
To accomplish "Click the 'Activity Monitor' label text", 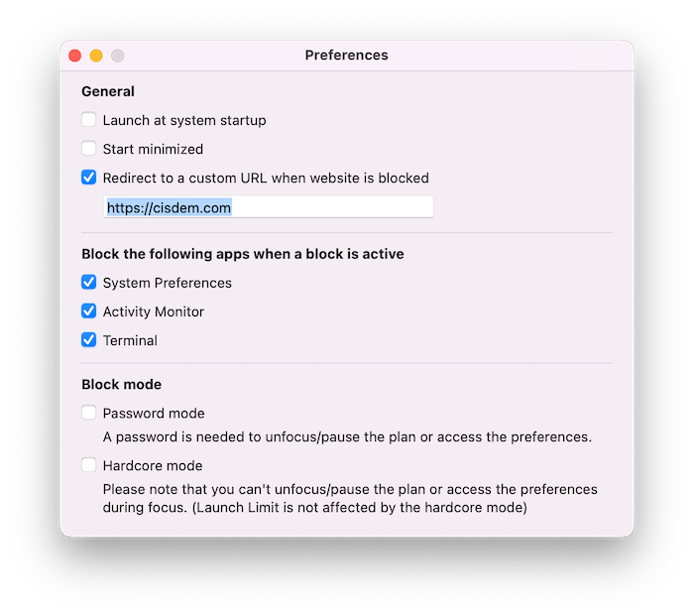I will [x=153, y=311].
